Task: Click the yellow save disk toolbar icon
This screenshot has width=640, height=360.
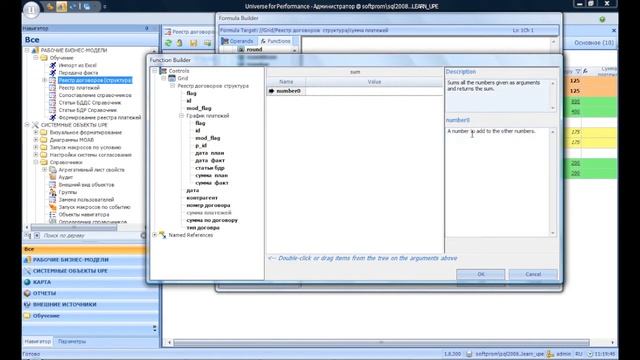Action: tap(194, 43)
